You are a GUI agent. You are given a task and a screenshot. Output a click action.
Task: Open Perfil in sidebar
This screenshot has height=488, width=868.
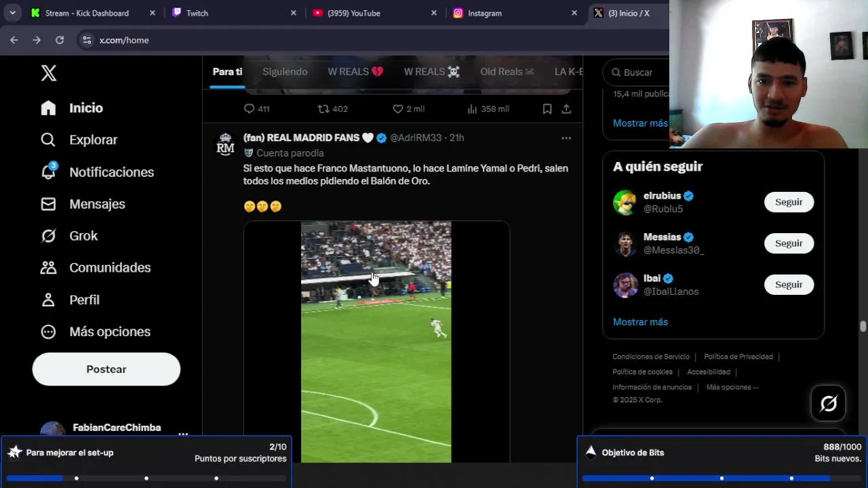[70, 300]
